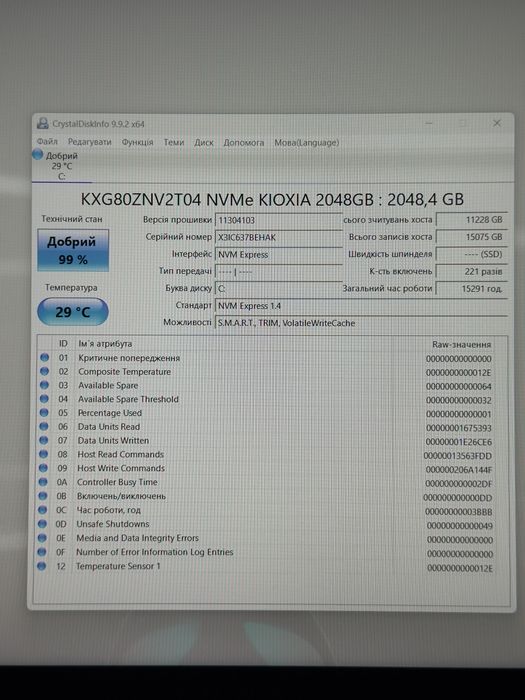Click status icon for Включень/виключень row
This screenshot has width=525, height=700.
coord(43,496)
